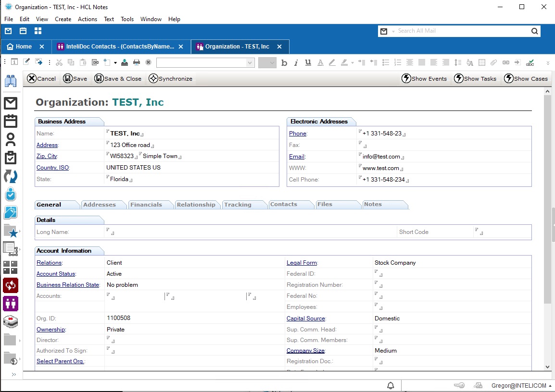Open the font name dropdown
The image size is (555, 392).
point(250,63)
